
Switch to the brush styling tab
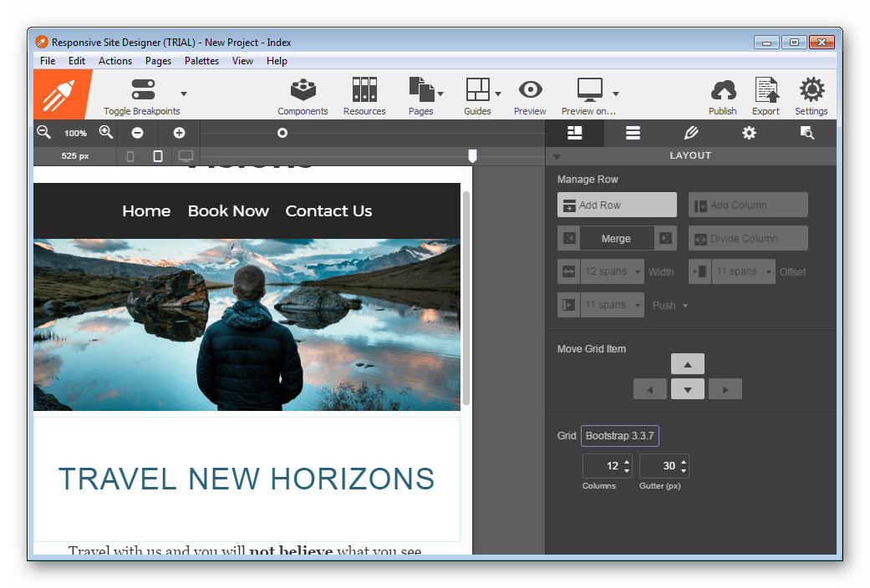click(690, 133)
